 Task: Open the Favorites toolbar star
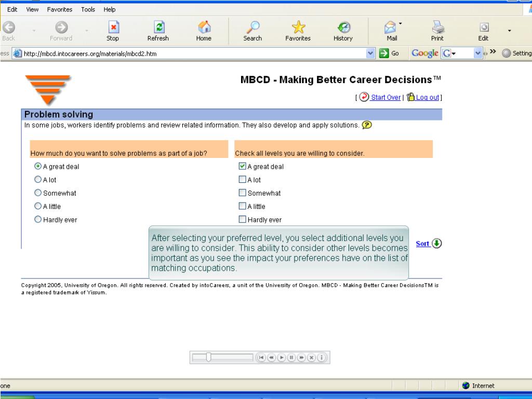(x=298, y=31)
